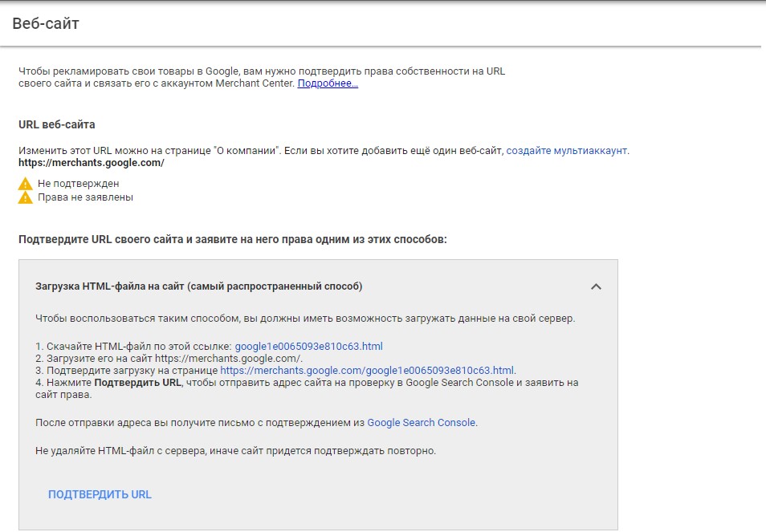
Task: Click the warning icon beside Права не заявлены
Action: point(26,197)
